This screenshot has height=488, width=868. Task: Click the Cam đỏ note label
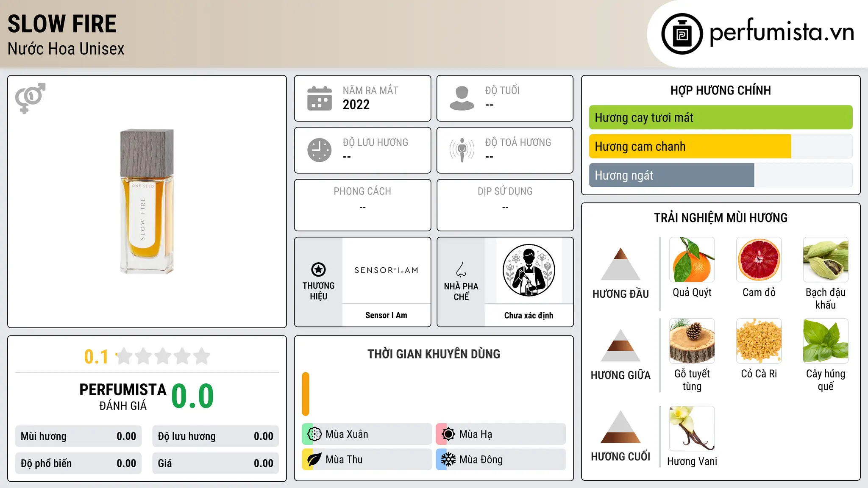click(759, 292)
